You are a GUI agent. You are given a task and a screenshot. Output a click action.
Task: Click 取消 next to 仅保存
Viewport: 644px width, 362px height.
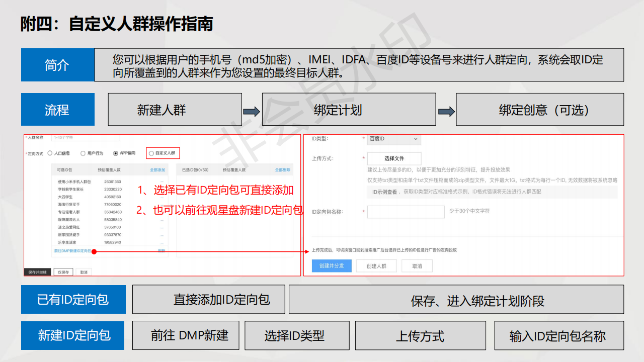click(84, 272)
